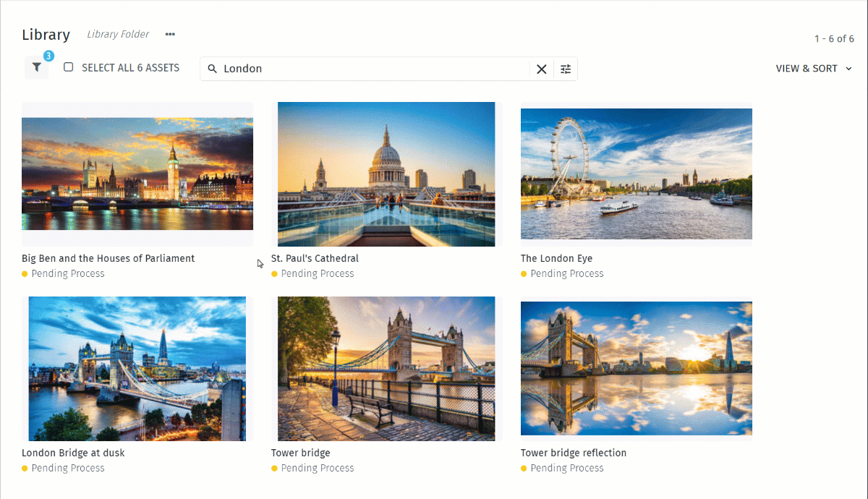Open the three-dot menu beside Library Folder
Image resolution: width=868 pixels, height=499 pixels.
click(170, 34)
